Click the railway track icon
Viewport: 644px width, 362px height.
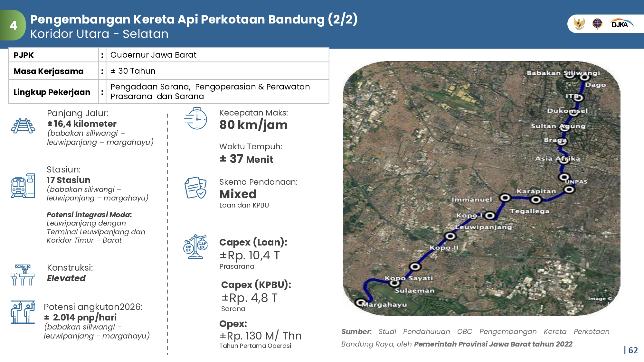pos(23,126)
